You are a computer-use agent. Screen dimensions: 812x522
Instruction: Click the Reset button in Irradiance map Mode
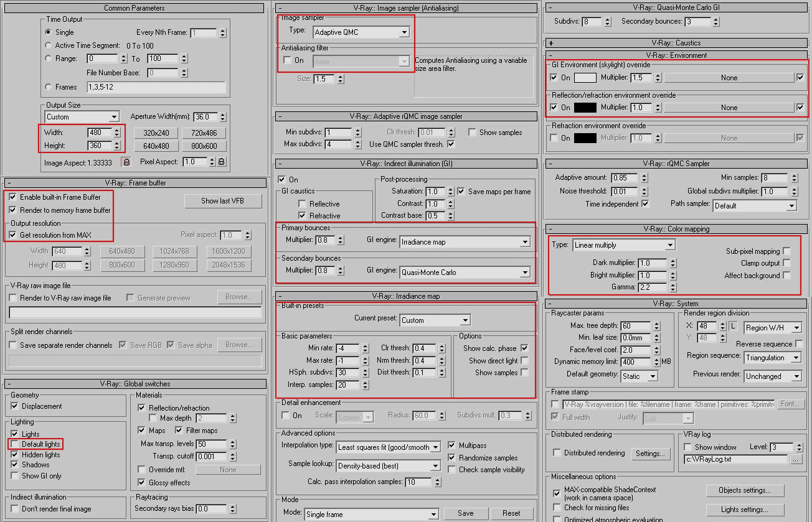point(511,513)
